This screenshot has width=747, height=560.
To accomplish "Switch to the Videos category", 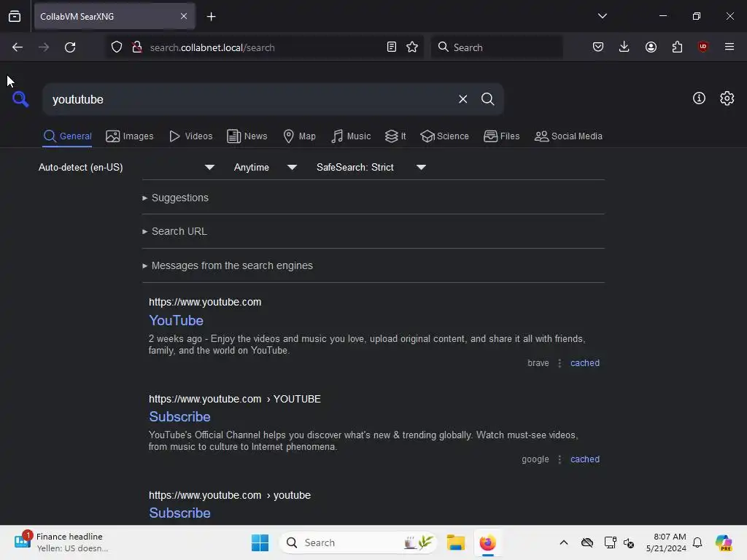I will [190, 136].
